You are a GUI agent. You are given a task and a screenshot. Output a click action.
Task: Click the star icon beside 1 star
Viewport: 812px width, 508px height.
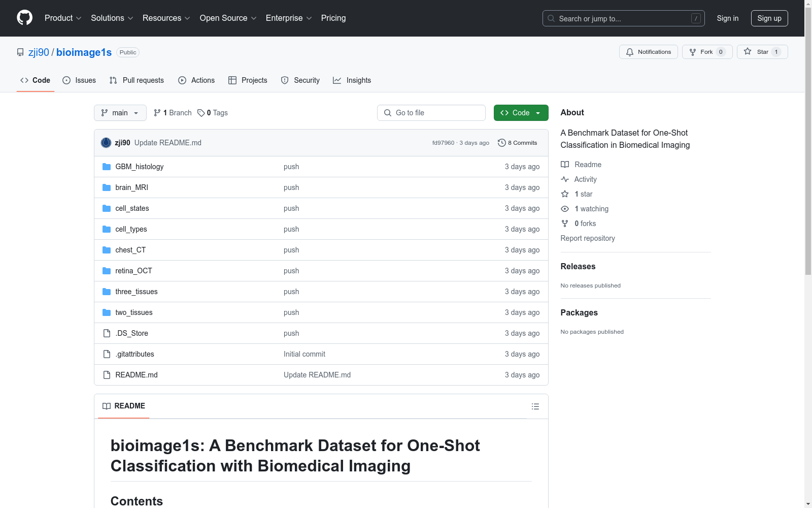[x=565, y=194]
